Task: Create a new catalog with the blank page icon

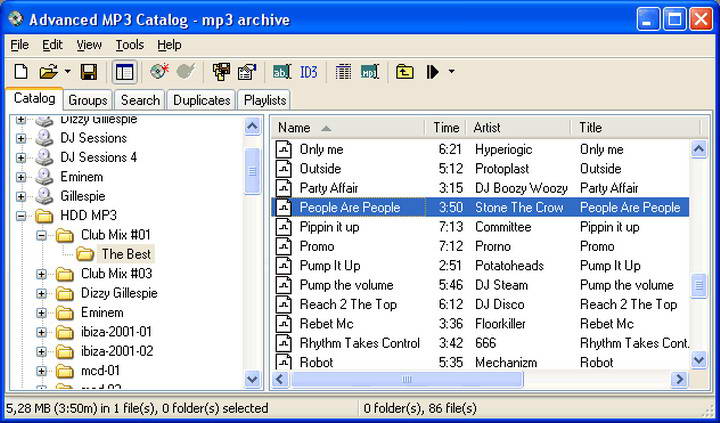Action: (21, 72)
